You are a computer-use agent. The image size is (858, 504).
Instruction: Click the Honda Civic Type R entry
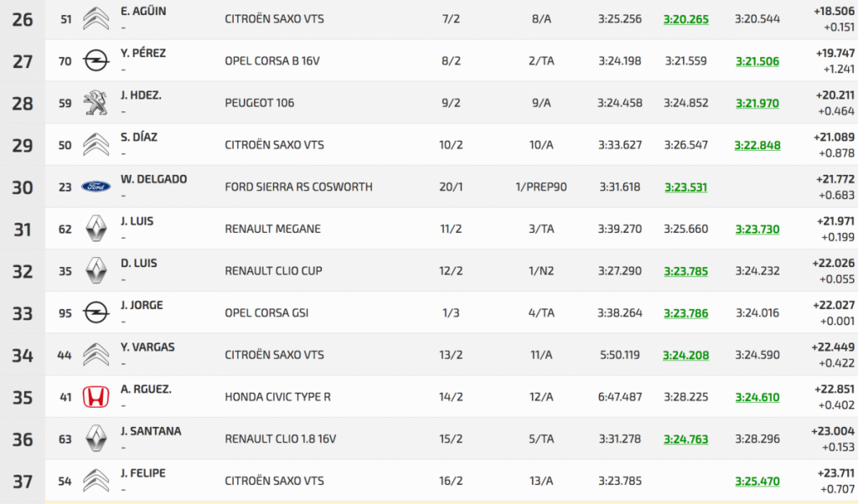click(277, 397)
